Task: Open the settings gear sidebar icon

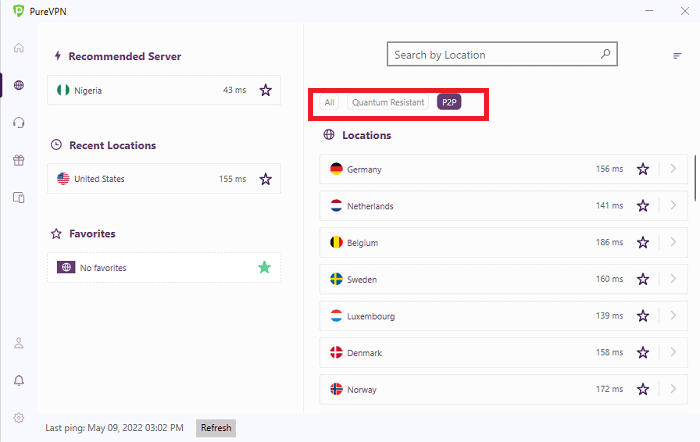Action: point(19,418)
